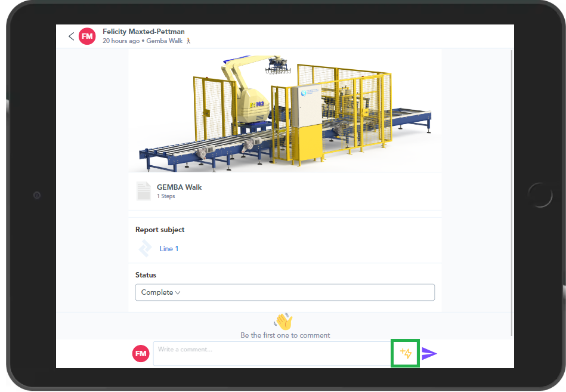Click Be the first one to comment

285,335
